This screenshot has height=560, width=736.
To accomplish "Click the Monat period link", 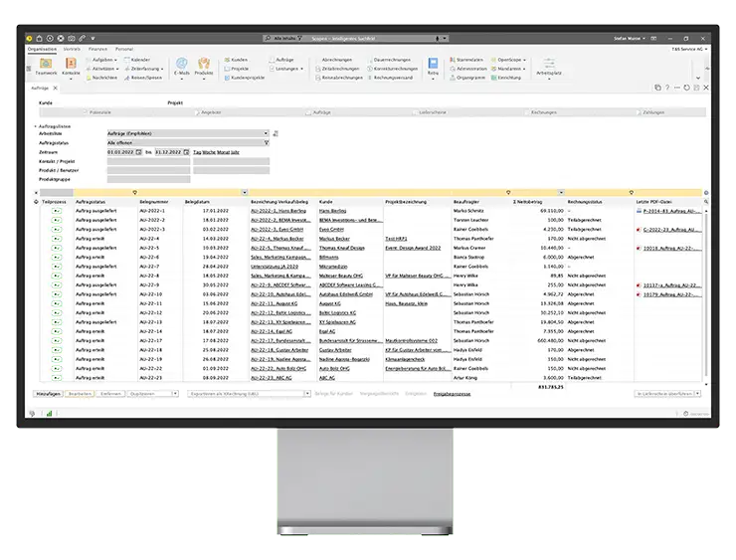I will point(225,151).
